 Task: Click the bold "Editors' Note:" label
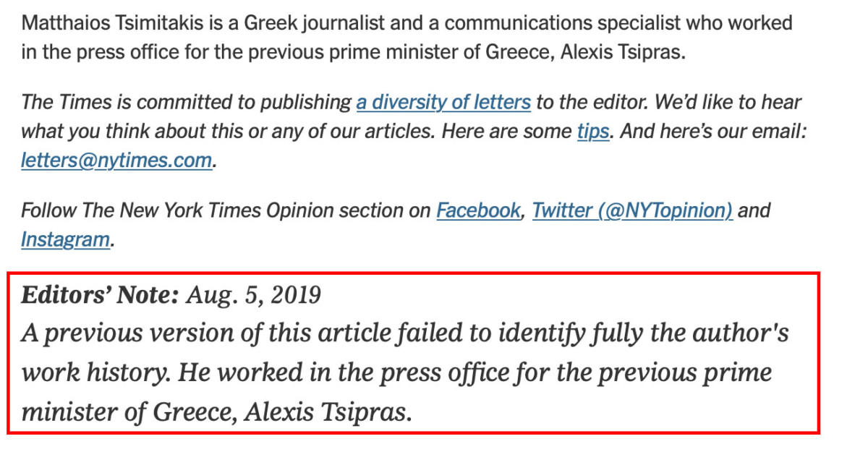pyautogui.click(x=100, y=295)
